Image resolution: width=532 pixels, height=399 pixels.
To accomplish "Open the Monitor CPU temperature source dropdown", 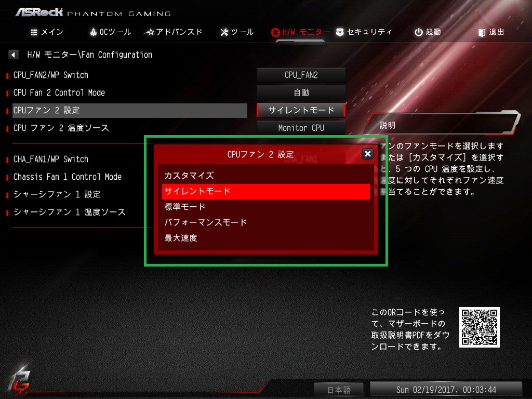I will (x=301, y=128).
